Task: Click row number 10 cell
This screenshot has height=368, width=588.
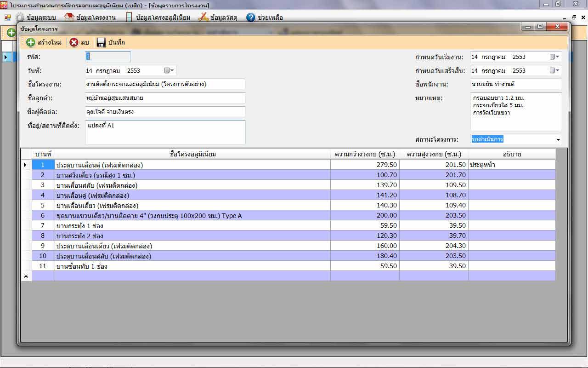Action: click(43, 256)
